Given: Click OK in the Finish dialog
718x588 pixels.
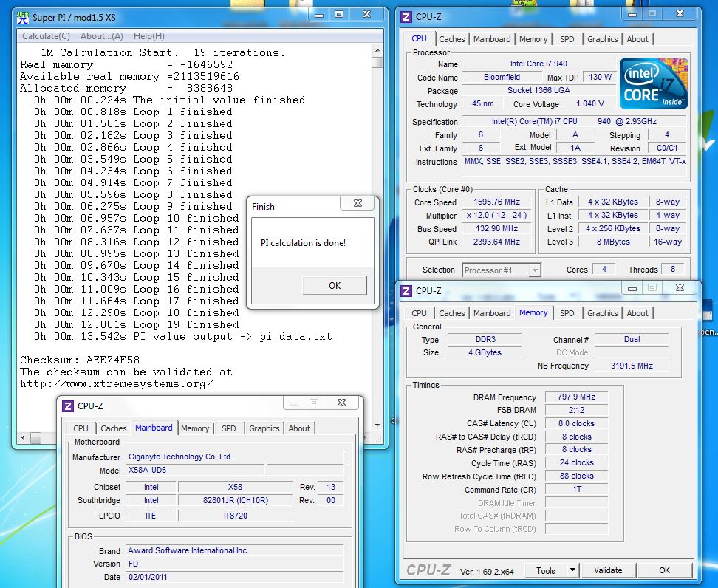Looking at the screenshot, I should coord(335,285).
